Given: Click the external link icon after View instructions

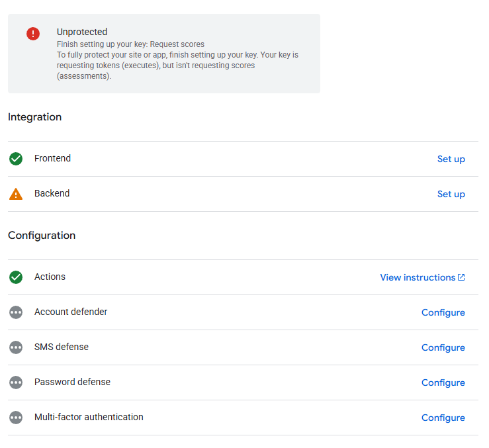Looking at the screenshot, I should [461, 277].
